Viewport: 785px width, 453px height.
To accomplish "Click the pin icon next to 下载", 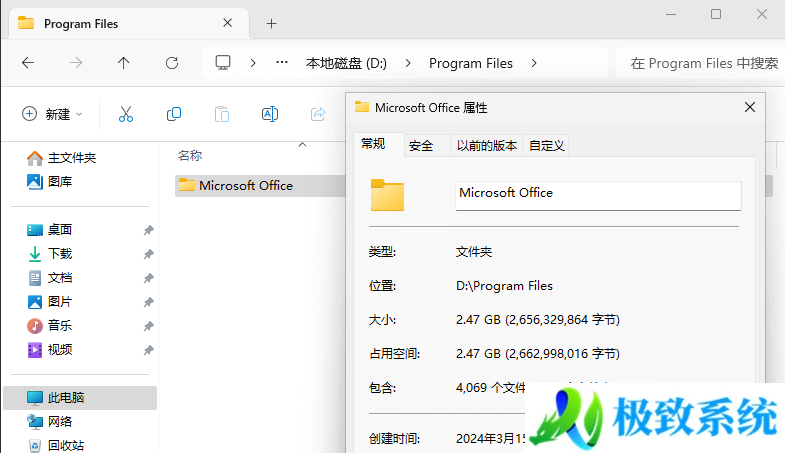I will (148, 254).
